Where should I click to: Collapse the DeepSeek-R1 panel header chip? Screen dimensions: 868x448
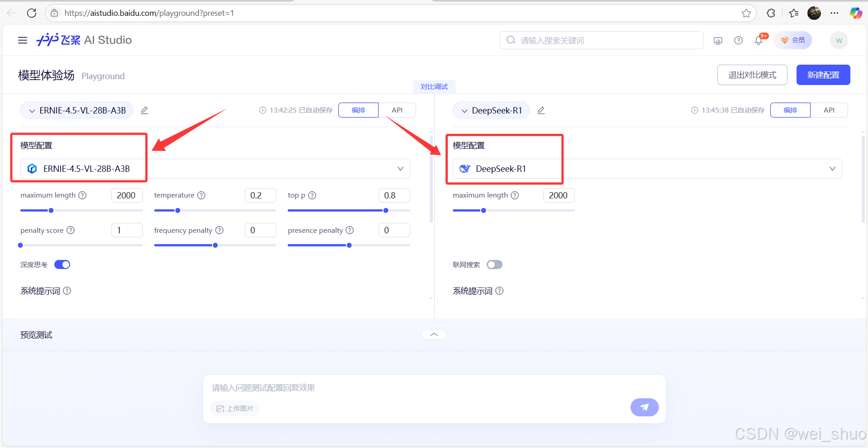[x=491, y=110]
